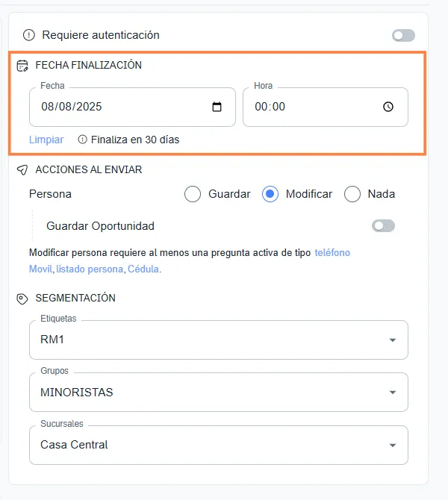The height and width of the screenshot is (500, 448).
Task: Click the info icon beside Requiere autenticación
Action: (x=29, y=35)
